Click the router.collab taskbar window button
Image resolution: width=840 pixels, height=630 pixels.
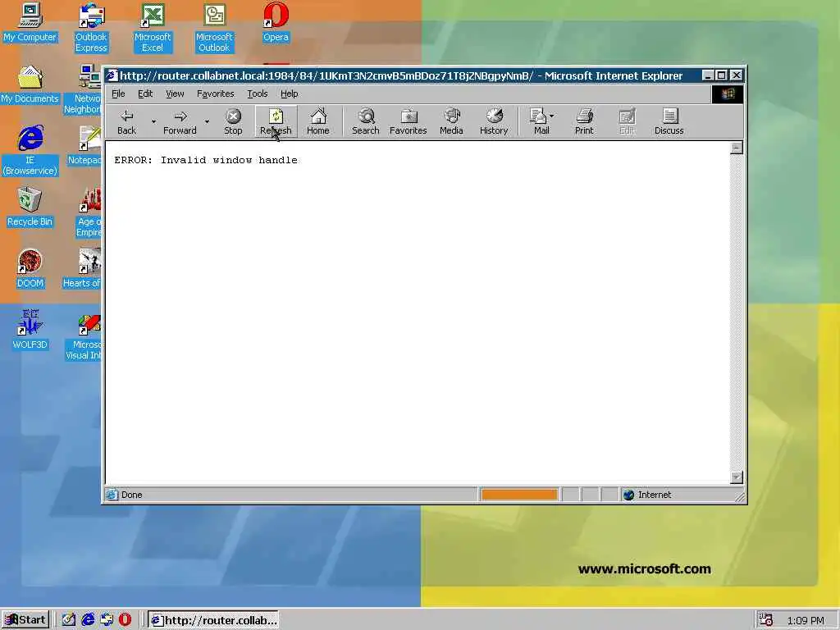click(x=213, y=620)
